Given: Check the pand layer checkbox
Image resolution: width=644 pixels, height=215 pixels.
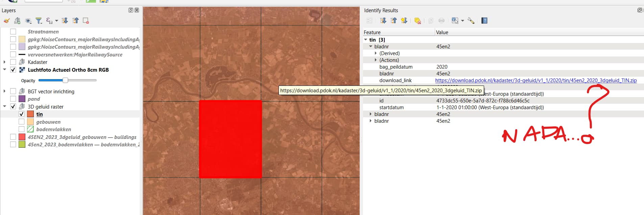Looking at the screenshot, I should pos(13,99).
